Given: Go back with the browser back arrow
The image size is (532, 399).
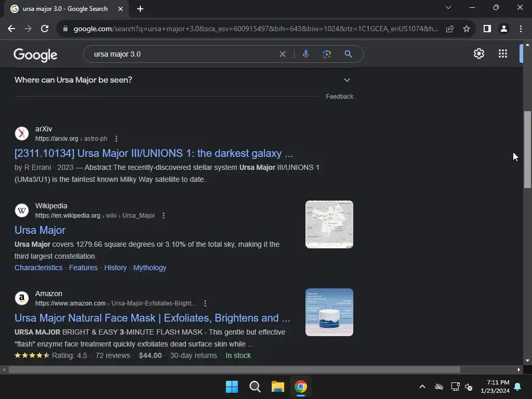Looking at the screenshot, I should 11,29.
